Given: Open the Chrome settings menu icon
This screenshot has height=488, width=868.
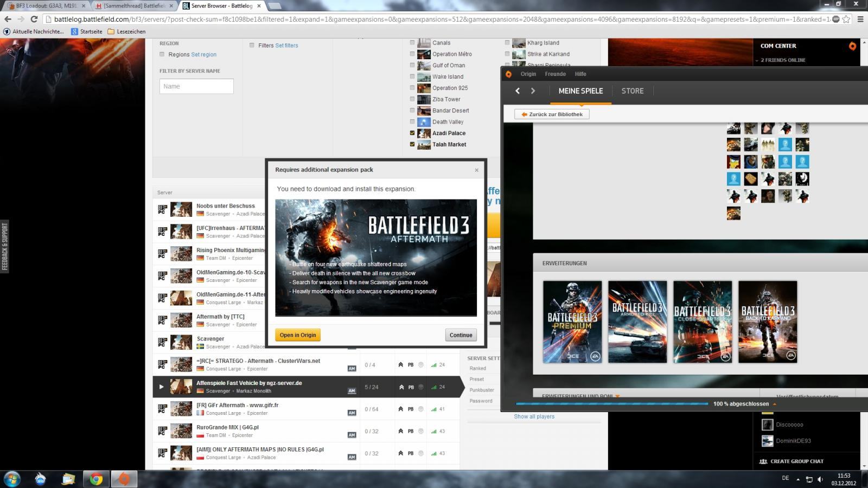Looking at the screenshot, I should pyautogui.click(x=860, y=19).
